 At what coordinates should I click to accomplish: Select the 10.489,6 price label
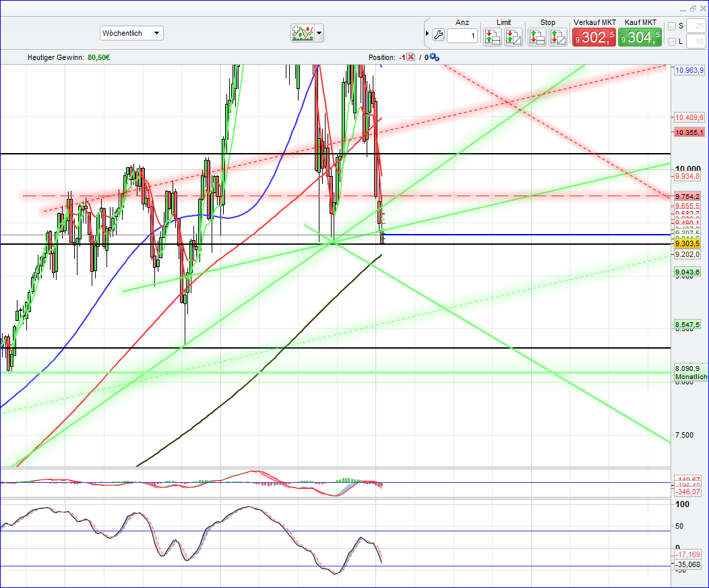[689, 117]
